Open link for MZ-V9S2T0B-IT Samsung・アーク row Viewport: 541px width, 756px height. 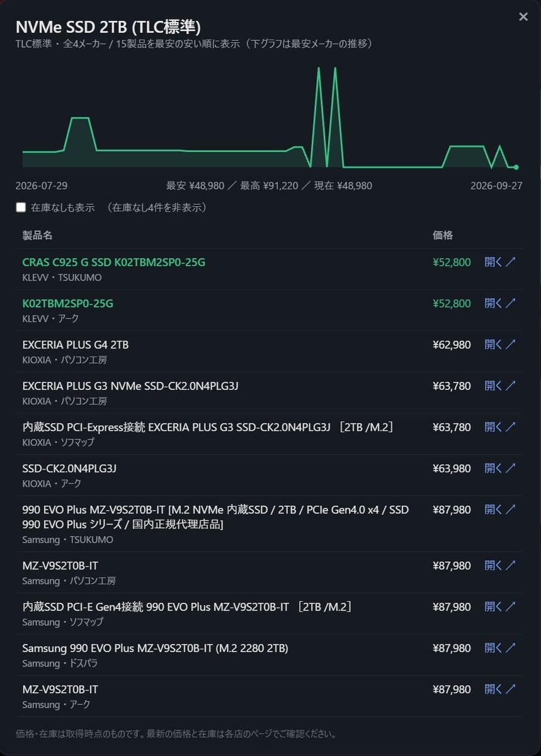point(500,690)
